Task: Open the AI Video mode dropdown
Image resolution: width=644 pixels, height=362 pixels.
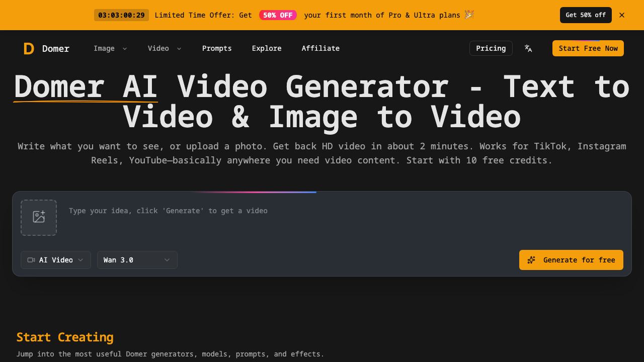Action: click(56, 260)
